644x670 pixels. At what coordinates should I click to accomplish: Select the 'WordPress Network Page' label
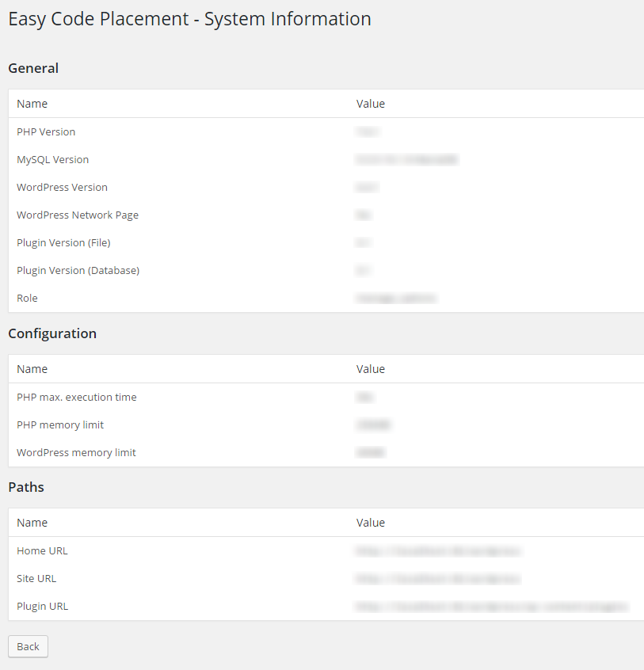pyautogui.click(x=78, y=215)
